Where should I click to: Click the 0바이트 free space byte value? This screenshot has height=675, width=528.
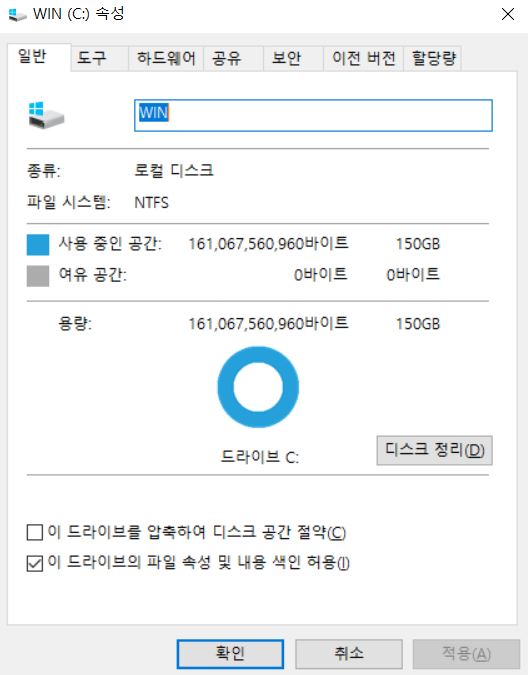click(320, 275)
